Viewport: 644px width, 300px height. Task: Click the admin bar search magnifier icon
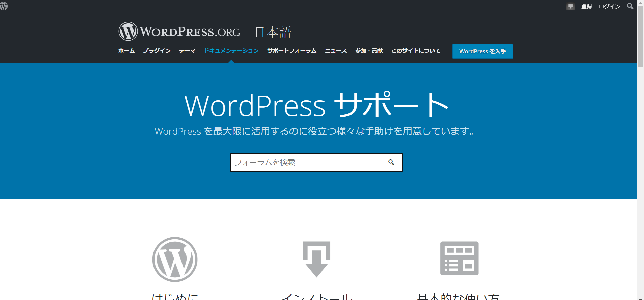630,6
